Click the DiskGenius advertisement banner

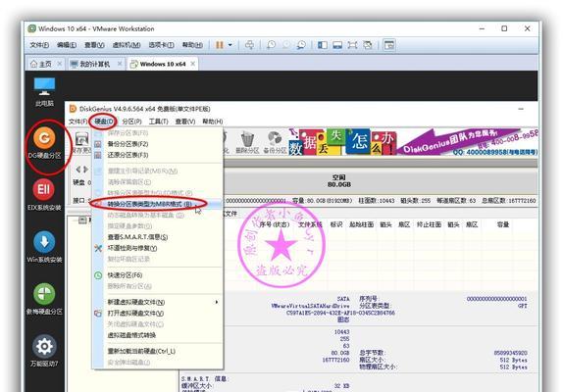413,142
